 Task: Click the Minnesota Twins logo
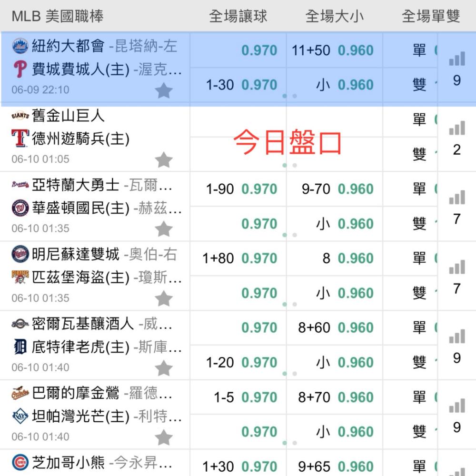(x=20, y=254)
